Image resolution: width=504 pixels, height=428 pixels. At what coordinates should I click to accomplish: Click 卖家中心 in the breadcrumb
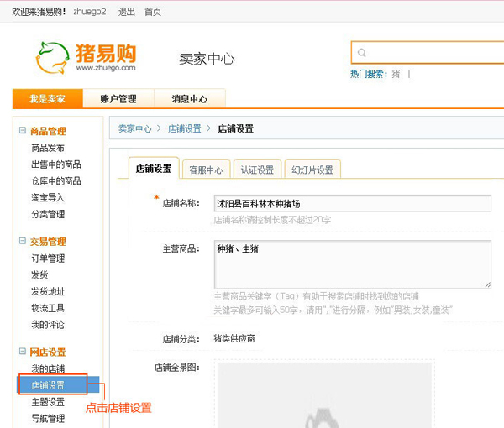pos(134,128)
